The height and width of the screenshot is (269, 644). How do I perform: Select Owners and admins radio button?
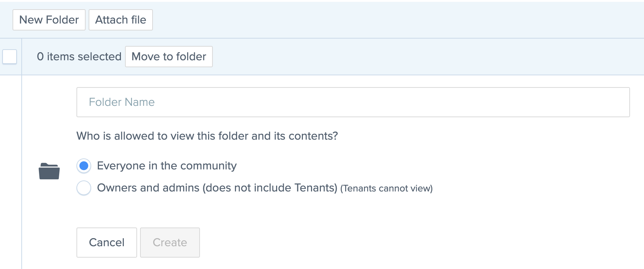pyautogui.click(x=84, y=188)
